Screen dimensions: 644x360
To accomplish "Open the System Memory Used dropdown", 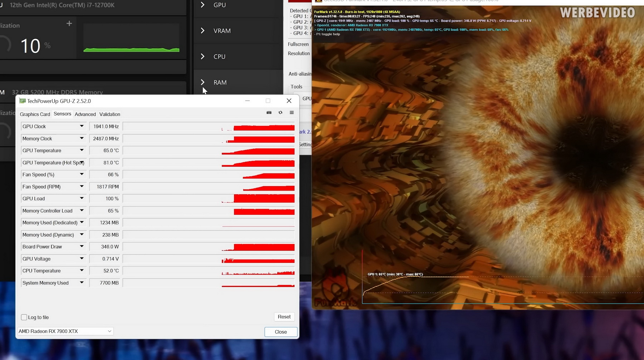I will coord(82,283).
